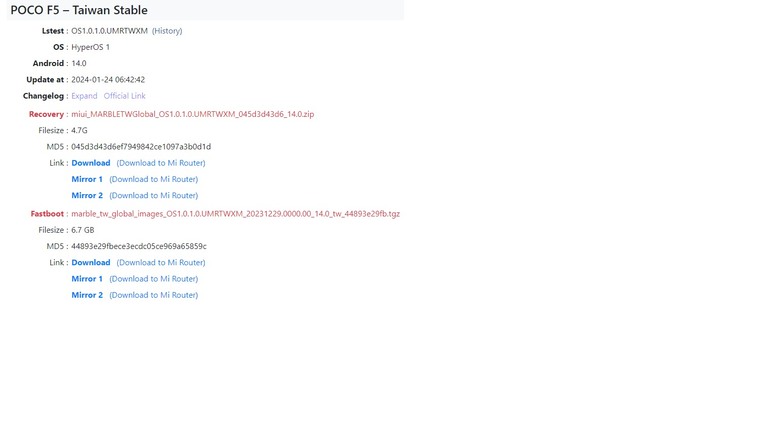Screen dimensions: 780x439
Task: Select version text OS1.0.1.0.UMRTWXM
Action: (x=109, y=31)
